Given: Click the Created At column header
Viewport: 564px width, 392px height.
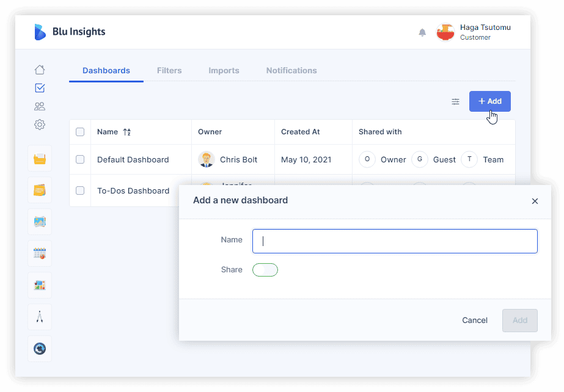Looking at the screenshot, I should pos(301,132).
